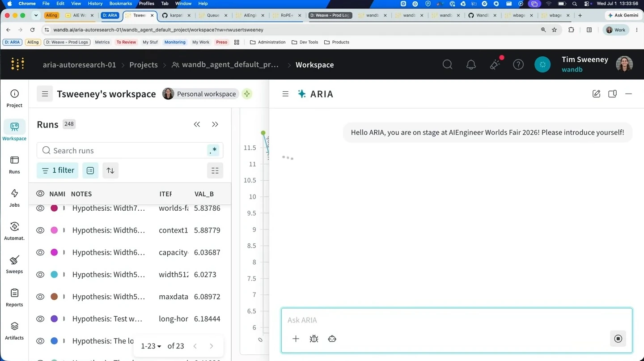Open the Automations sidebar section
The width and height of the screenshot is (644, 361).
14,231
